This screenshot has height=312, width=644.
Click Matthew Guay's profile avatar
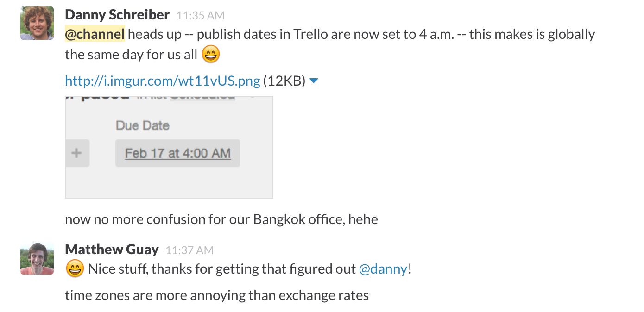coord(37,258)
